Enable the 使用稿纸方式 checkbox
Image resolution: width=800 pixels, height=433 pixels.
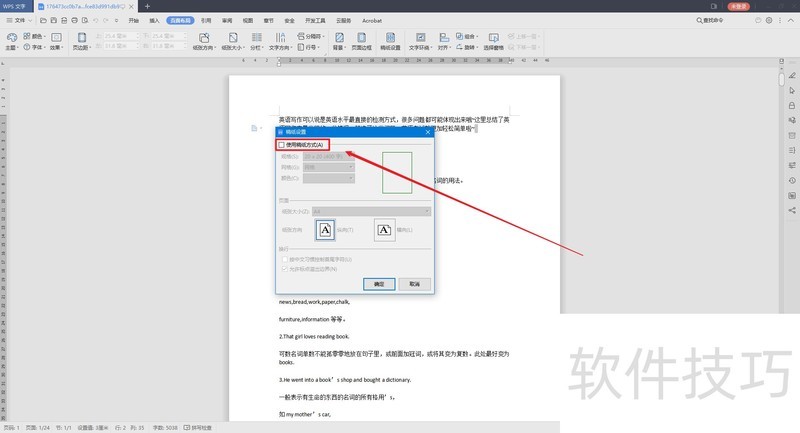[x=282, y=145]
